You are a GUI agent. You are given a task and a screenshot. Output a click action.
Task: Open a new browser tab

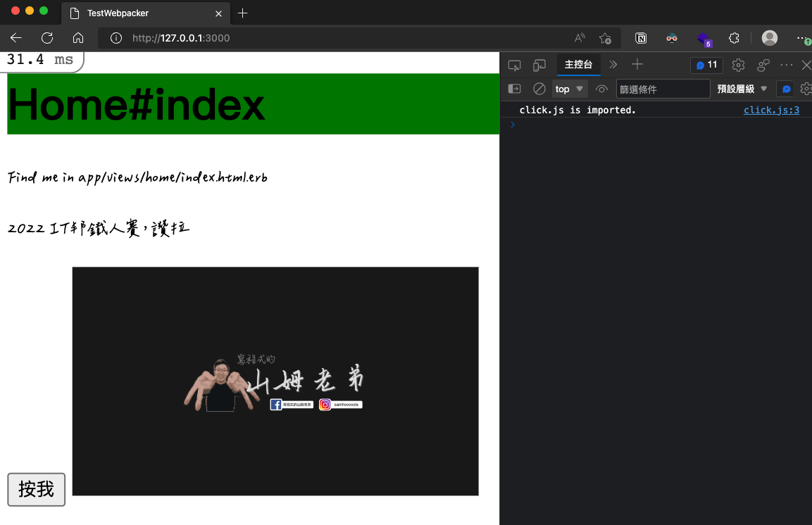[242, 13]
